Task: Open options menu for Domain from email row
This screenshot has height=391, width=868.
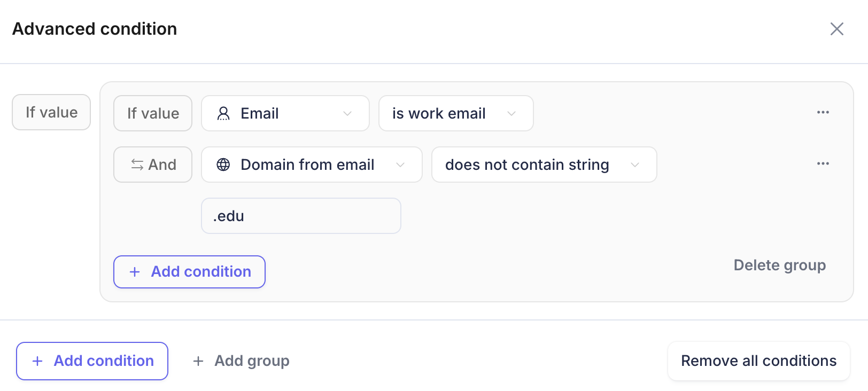Action: [x=823, y=163]
